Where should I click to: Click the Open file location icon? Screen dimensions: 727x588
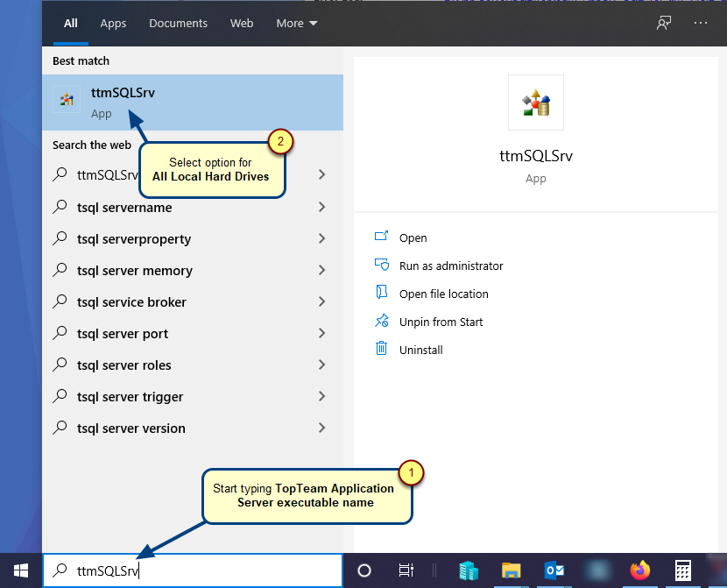click(x=381, y=292)
